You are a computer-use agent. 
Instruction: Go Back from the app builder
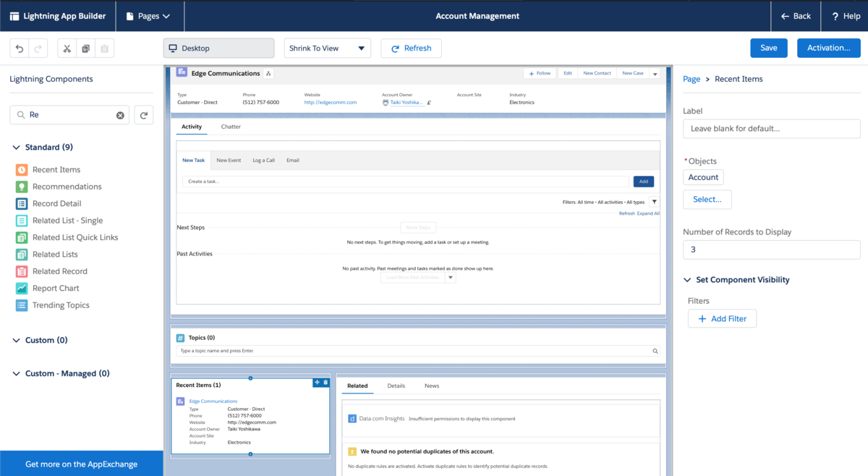click(x=796, y=16)
